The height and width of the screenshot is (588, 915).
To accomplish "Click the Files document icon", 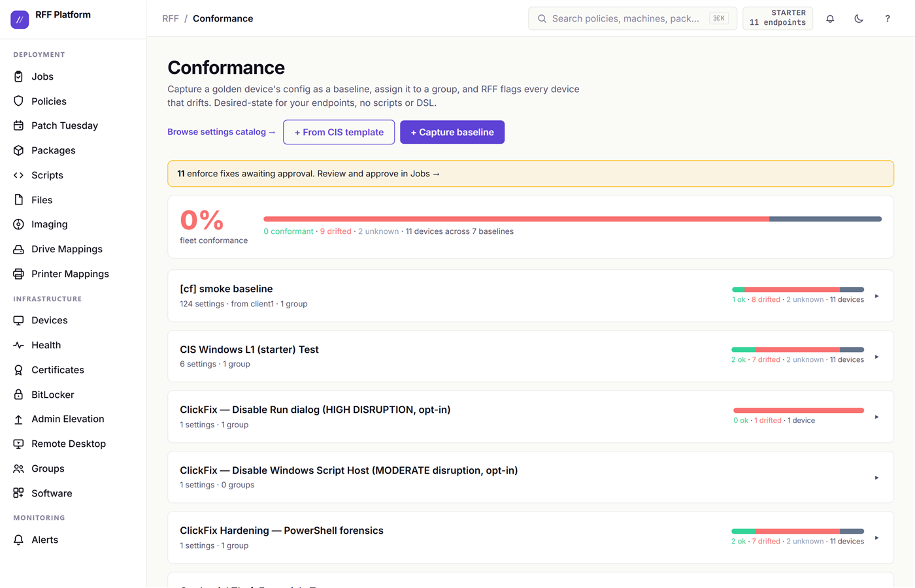I will [x=18, y=200].
